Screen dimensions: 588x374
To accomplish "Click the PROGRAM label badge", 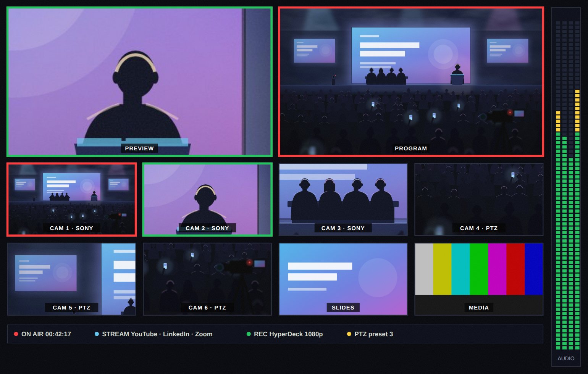I will [x=411, y=148].
